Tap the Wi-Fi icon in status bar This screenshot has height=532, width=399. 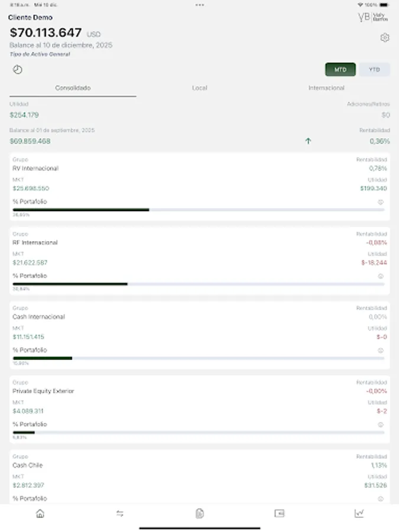[x=361, y=5]
